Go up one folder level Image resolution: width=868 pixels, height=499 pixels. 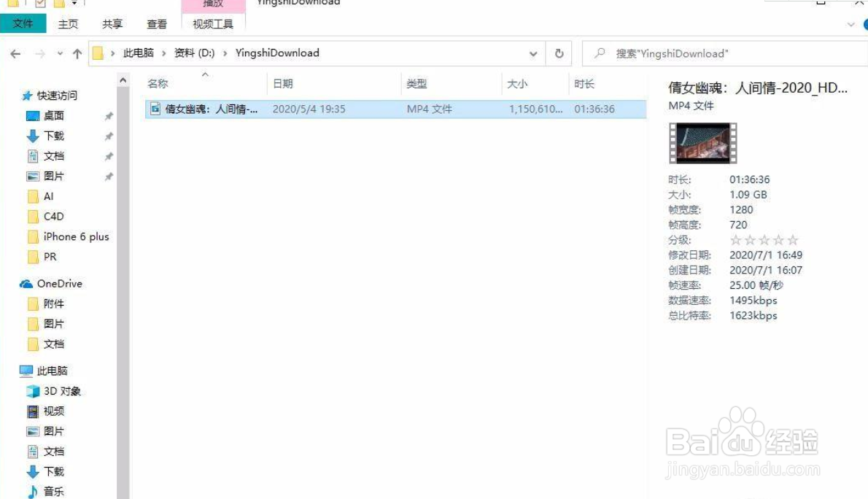tap(77, 54)
